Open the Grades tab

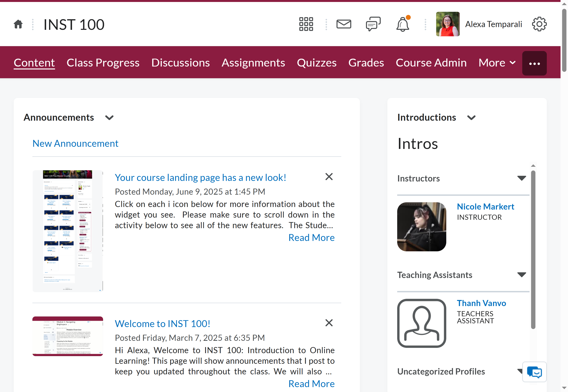pos(366,63)
